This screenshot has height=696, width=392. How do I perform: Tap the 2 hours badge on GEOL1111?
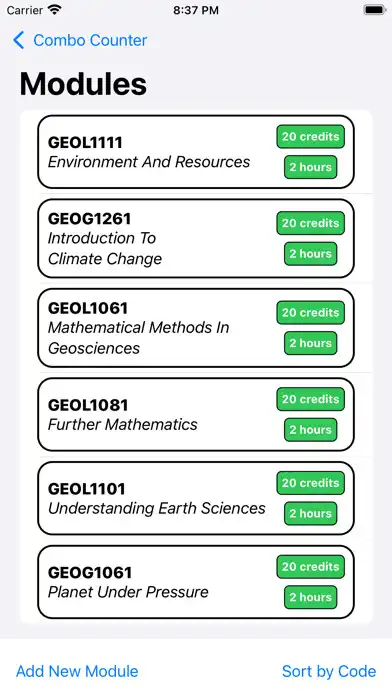click(x=310, y=167)
